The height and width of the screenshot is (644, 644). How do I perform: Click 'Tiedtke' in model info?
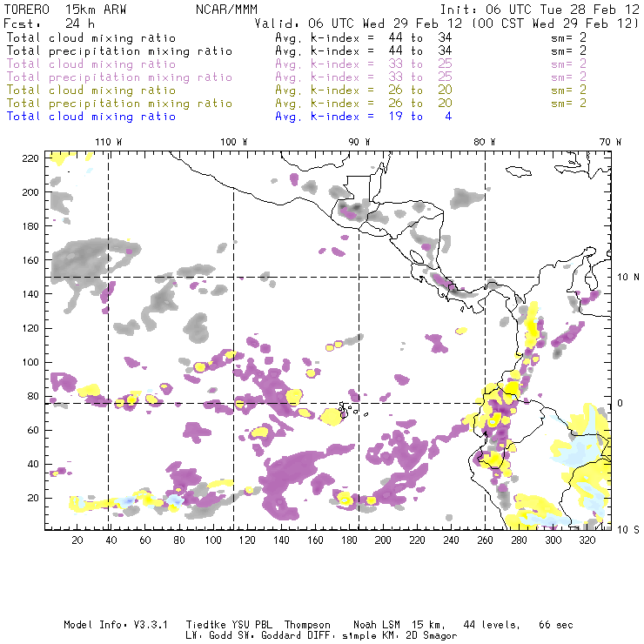[x=205, y=625]
